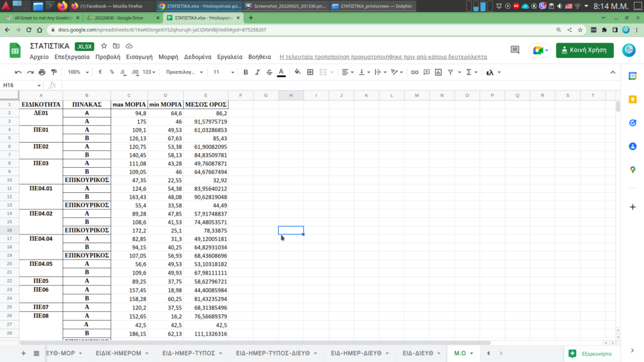The width and height of the screenshot is (644, 362).
Task: Open the zoom level dropdown
Action: coord(78,72)
